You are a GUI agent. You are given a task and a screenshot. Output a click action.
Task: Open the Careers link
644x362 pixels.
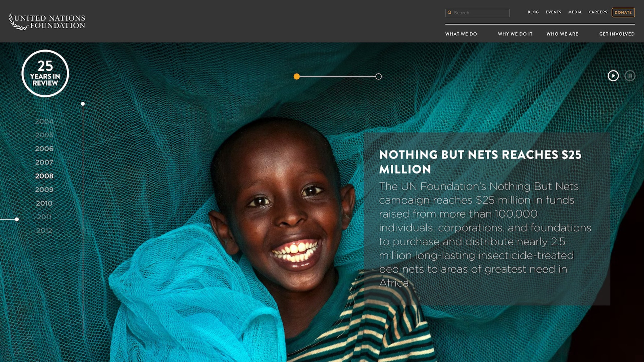[598, 12]
